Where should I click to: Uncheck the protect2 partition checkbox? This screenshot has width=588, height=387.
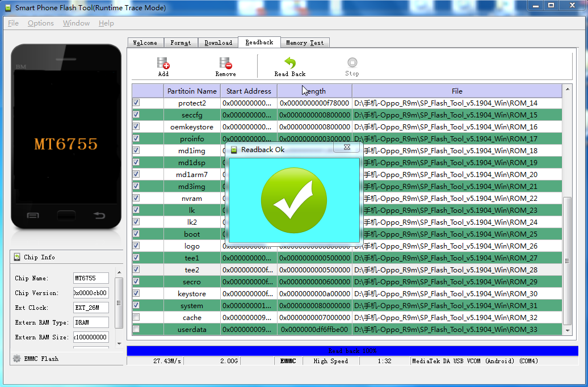coord(136,102)
